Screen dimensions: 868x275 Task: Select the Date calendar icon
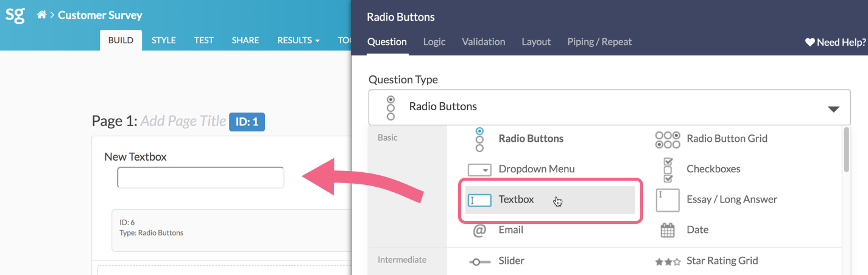[x=668, y=230]
